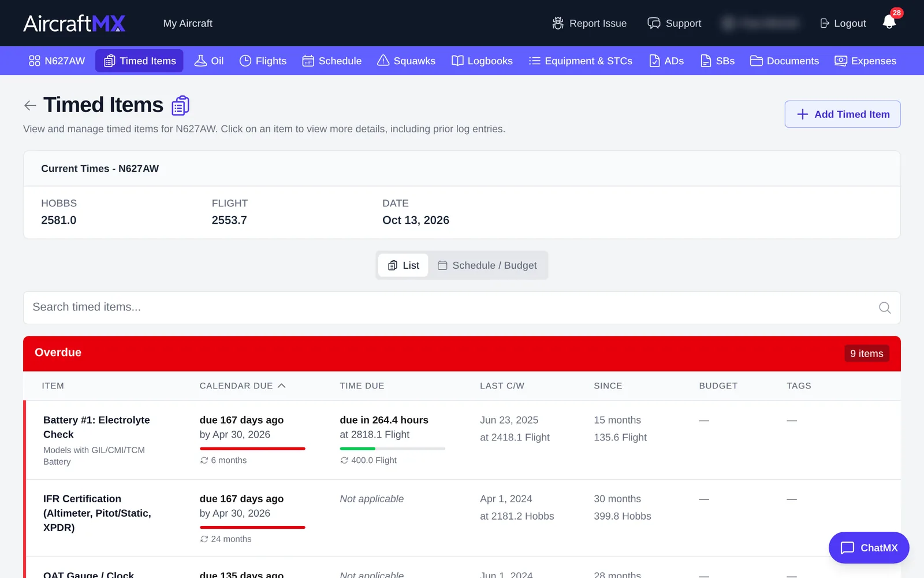Open the Oil tab
924x578 pixels.
click(x=209, y=61)
